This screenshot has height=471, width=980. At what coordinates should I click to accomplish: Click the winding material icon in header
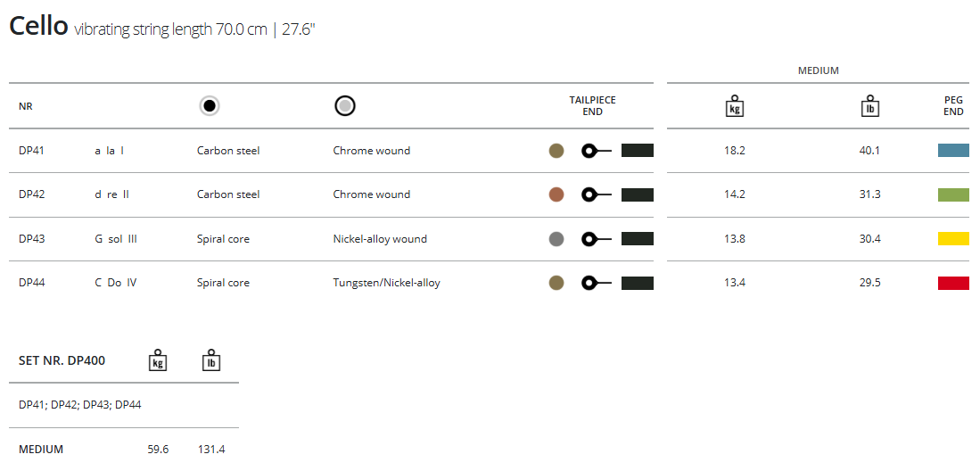pyautogui.click(x=345, y=106)
